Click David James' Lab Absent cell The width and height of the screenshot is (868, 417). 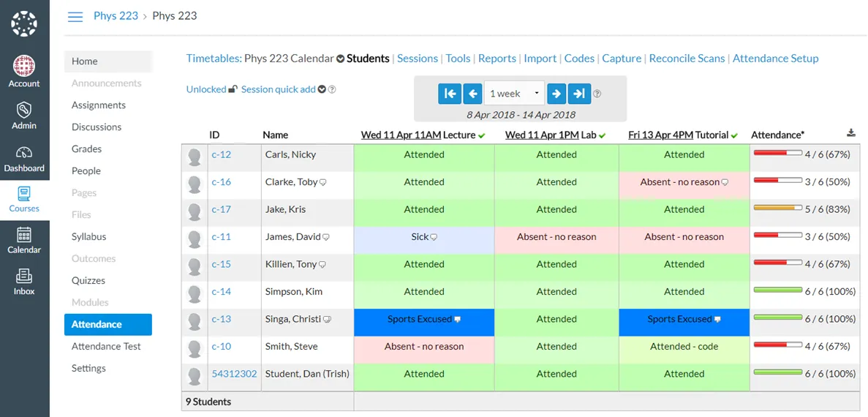[x=557, y=241]
